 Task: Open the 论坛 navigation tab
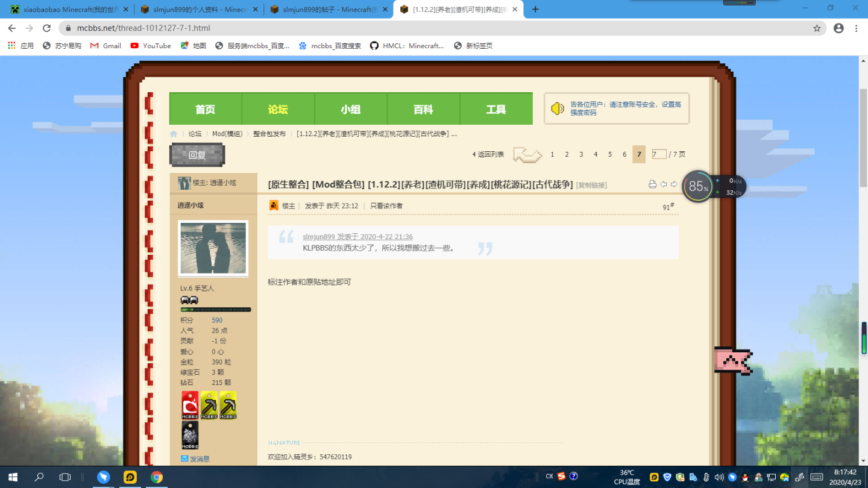(278, 109)
